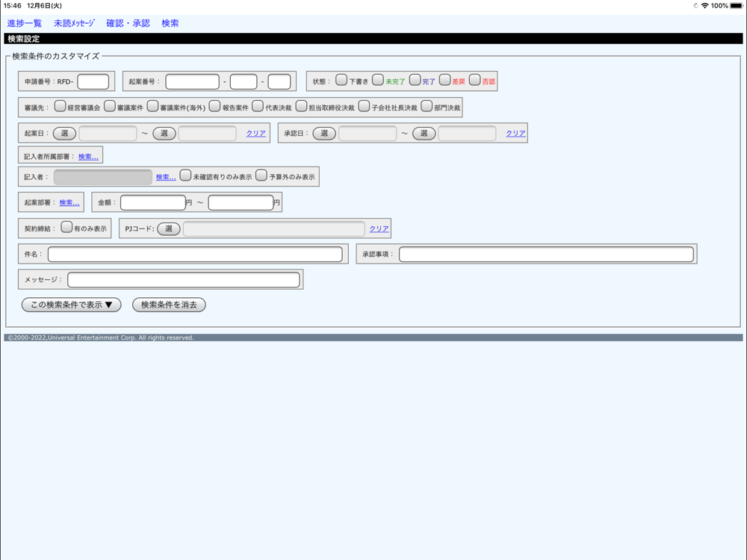
Task: Tap the battery status icon
Action: (x=736, y=6)
